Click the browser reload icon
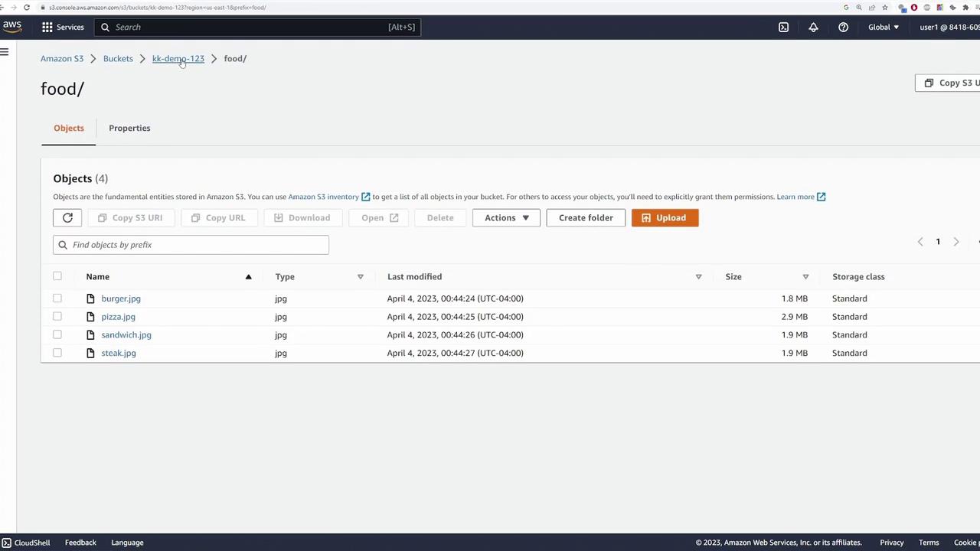980x551 pixels. coord(27,7)
